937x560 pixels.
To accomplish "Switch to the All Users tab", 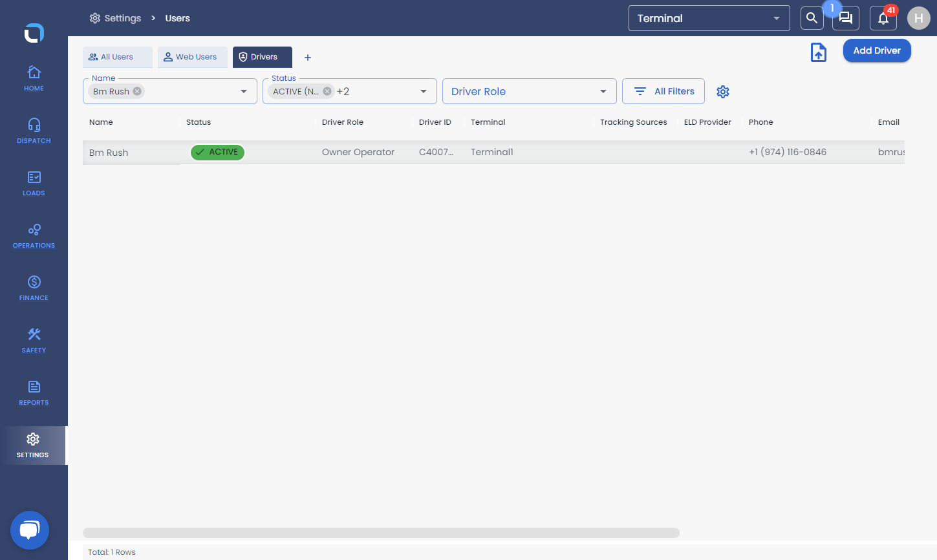I will 118,57.
